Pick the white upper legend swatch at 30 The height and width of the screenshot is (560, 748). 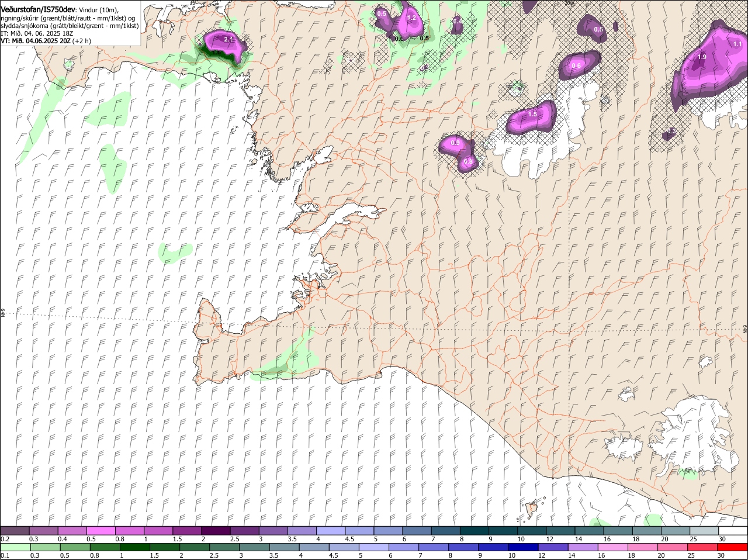pos(733,531)
